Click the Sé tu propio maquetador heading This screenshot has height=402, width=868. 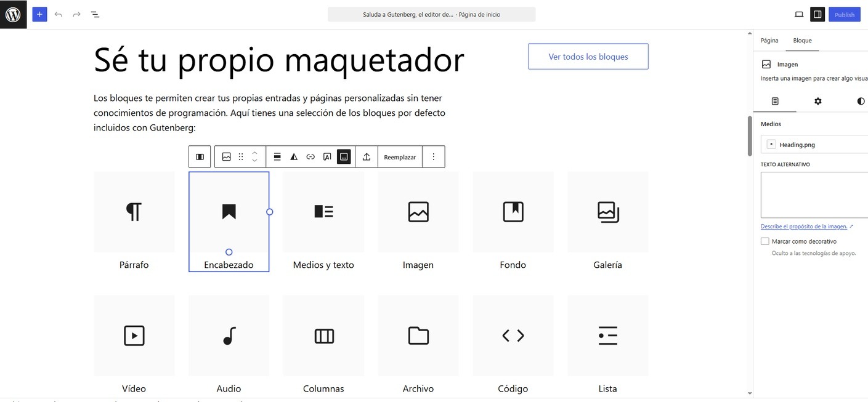(x=279, y=60)
